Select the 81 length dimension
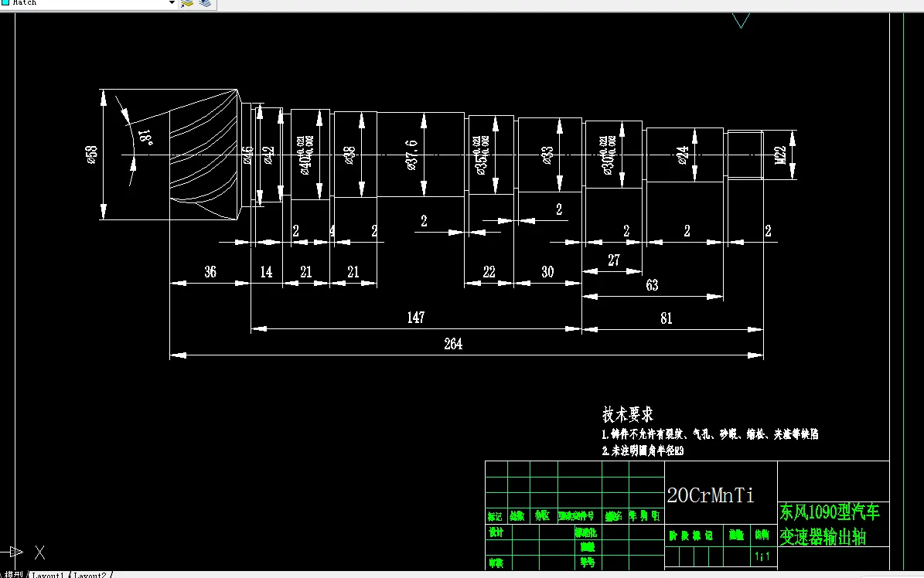This screenshot has width=924, height=578. [667, 319]
